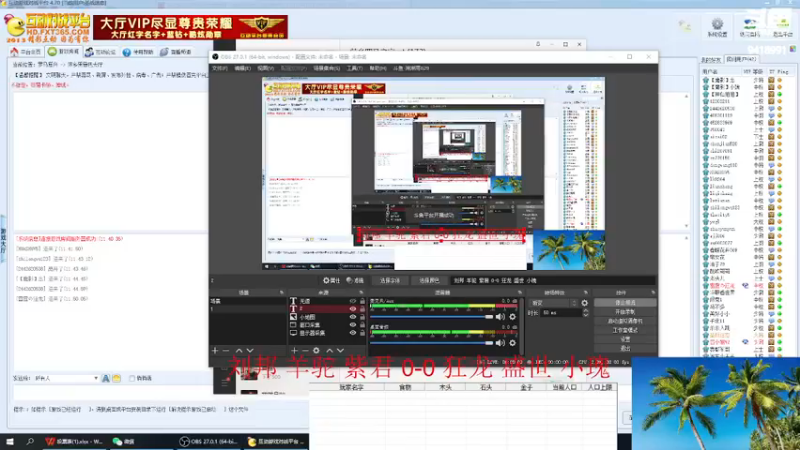
Task: Click select color button in source toolbar
Action: tap(429, 281)
